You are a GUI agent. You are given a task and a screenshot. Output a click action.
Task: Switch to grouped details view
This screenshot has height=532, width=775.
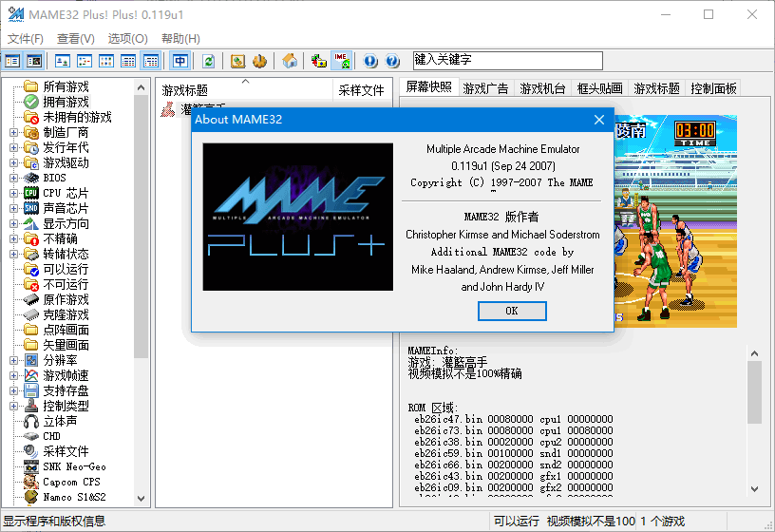[151, 62]
